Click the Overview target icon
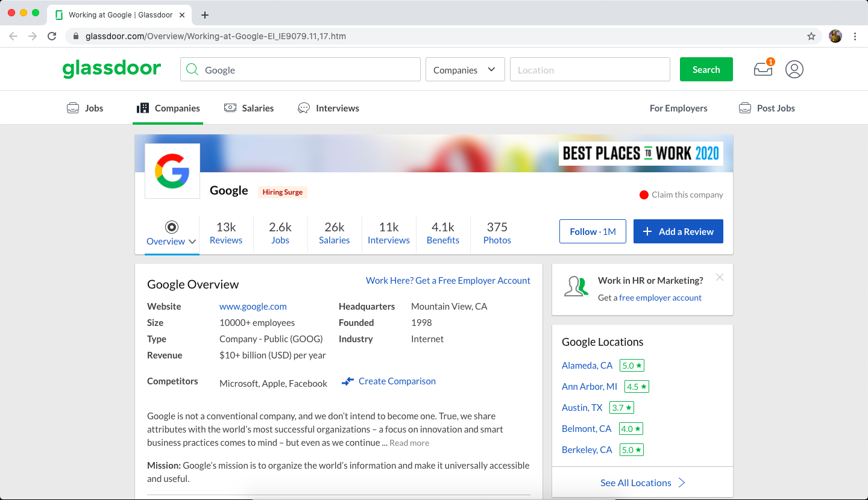This screenshot has height=500, width=868. click(172, 227)
